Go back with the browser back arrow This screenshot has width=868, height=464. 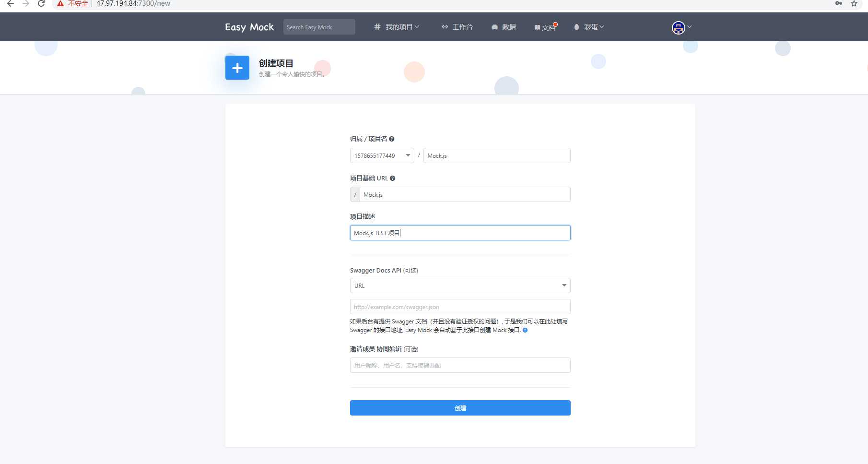[x=11, y=3]
